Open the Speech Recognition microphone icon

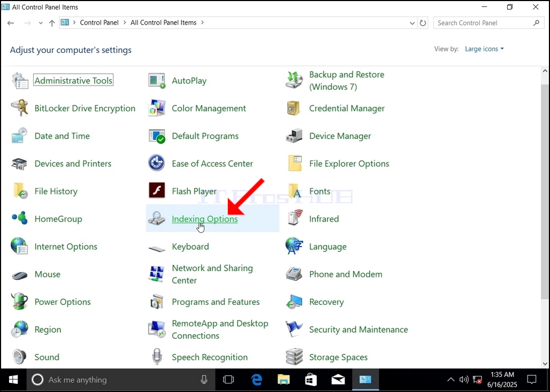click(157, 357)
